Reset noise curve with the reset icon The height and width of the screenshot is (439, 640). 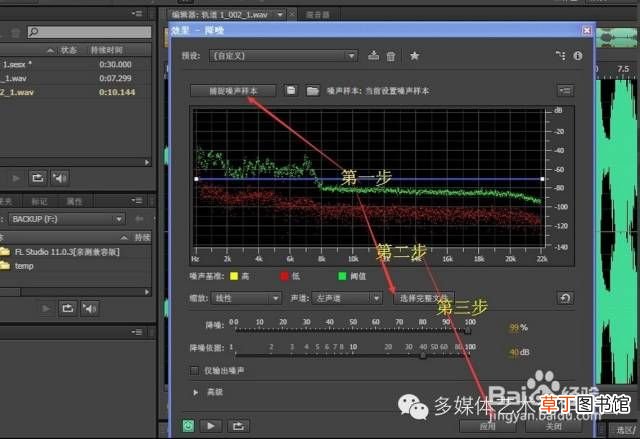tap(565, 298)
